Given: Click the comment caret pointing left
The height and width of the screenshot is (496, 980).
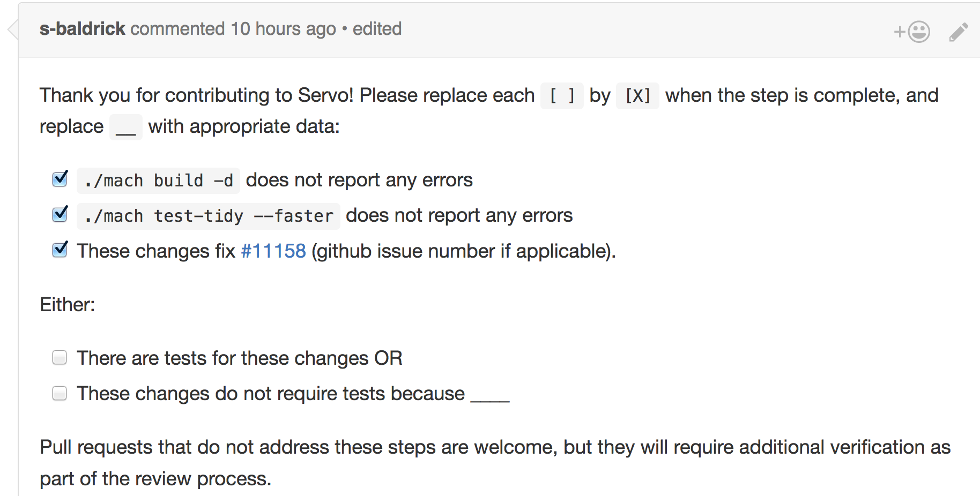Looking at the screenshot, I should pos(13,29).
